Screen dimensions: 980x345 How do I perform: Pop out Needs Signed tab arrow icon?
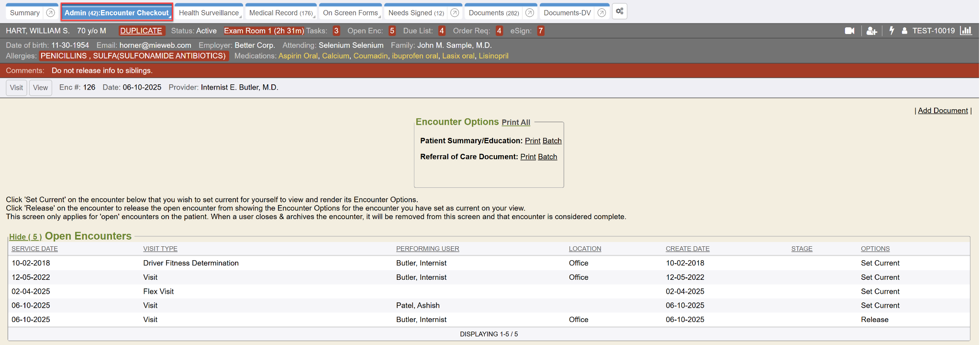(455, 13)
